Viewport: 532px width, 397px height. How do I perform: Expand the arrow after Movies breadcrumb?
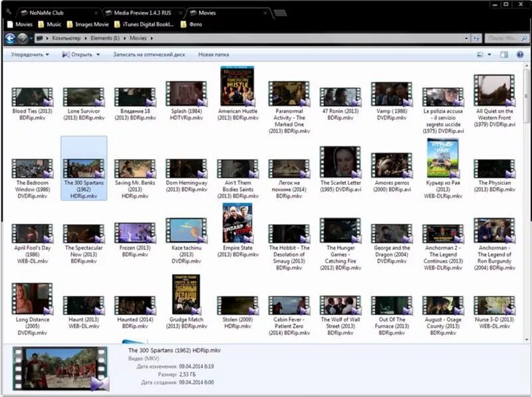pyautogui.click(x=152, y=39)
